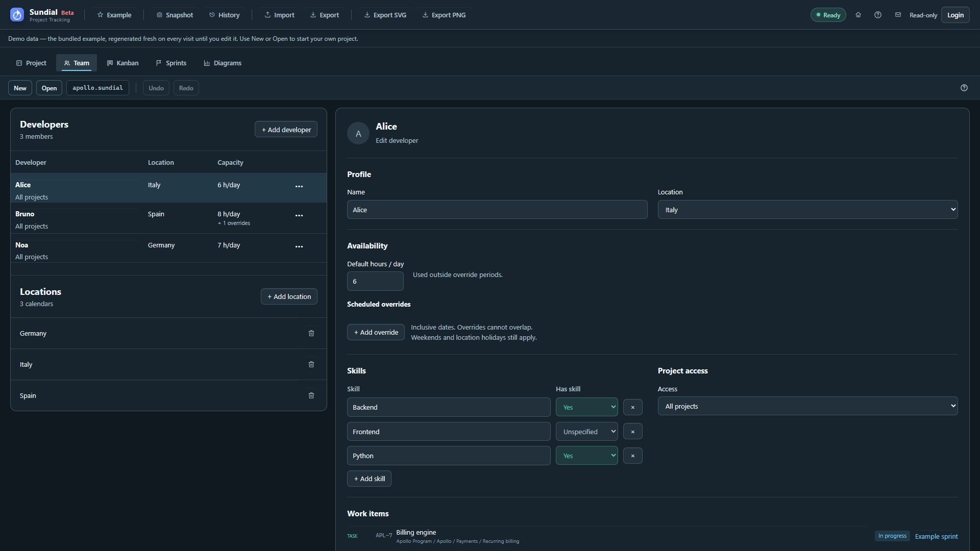Remove the Frontend skill
Screen dimensions: 980x551
coord(632,432)
